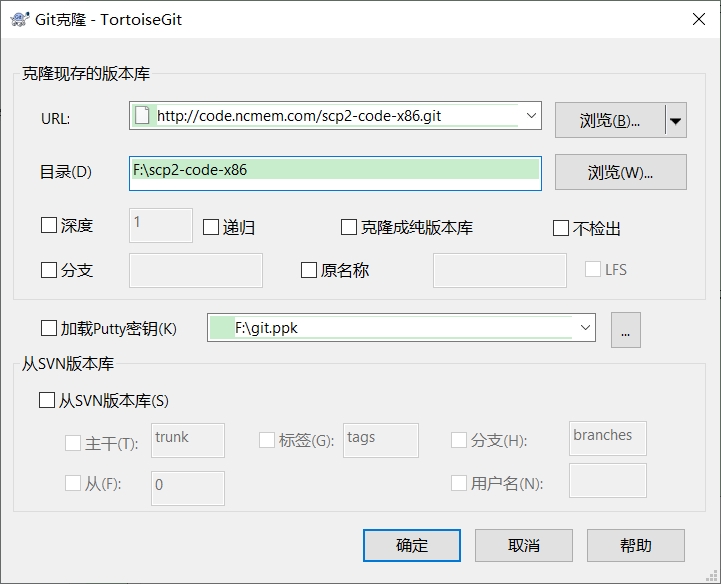
Task: Check 加载Putty密钥 load key option
Action: pyautogui.click(x=49, y=328)
